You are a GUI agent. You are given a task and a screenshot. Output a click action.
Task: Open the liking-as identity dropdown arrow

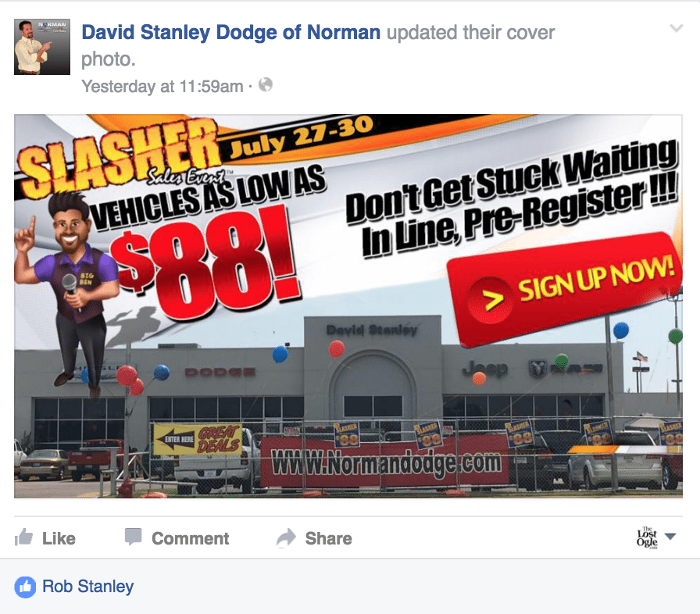[x=670, y=537]
